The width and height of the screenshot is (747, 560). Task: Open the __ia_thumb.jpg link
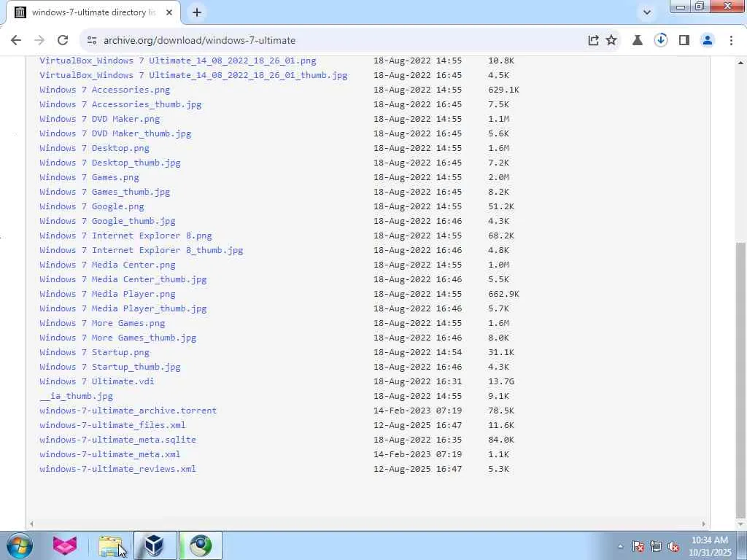click(x=76, y=396)
